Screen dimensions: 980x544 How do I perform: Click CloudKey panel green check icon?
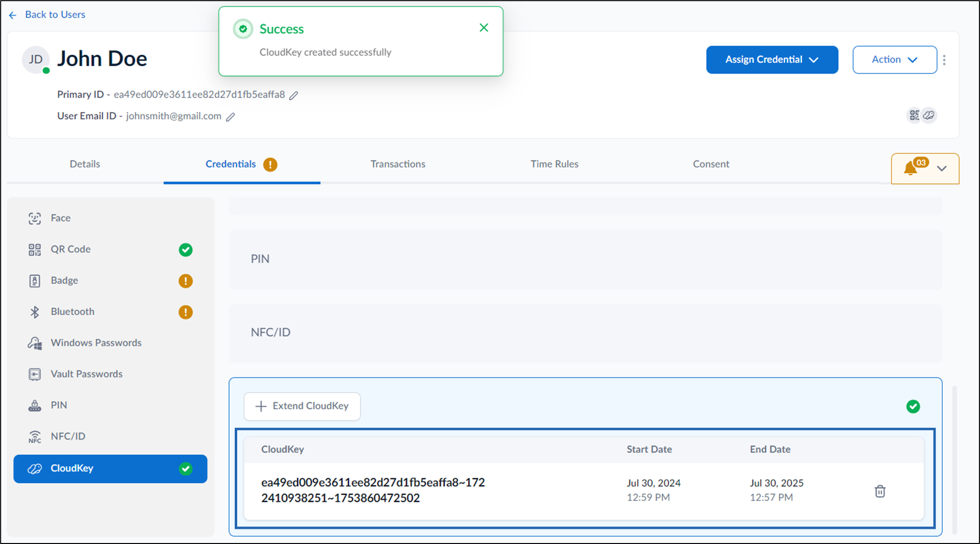[x=913, y=407]
